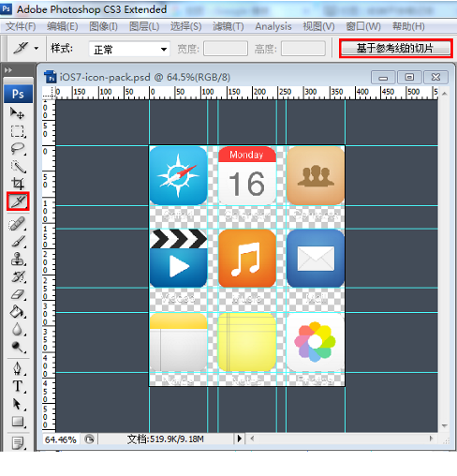Open the 帮助(H) menu
The image size is (457, 476).
(x=408, y=26)
